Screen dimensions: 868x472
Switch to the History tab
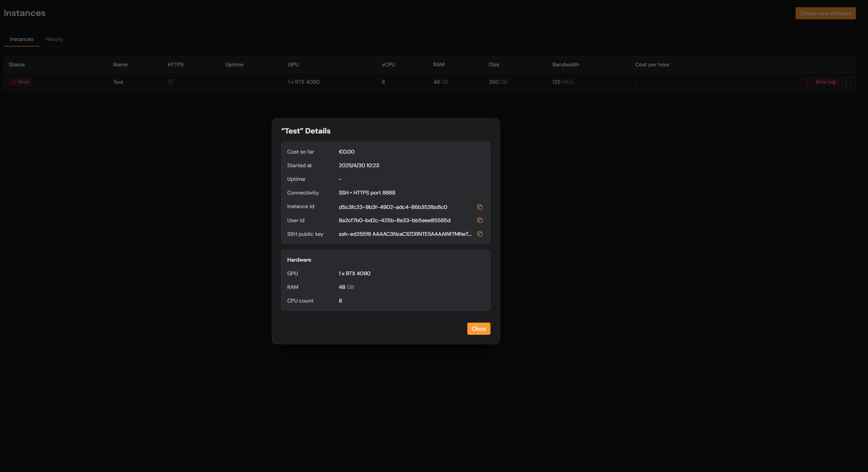54,39
